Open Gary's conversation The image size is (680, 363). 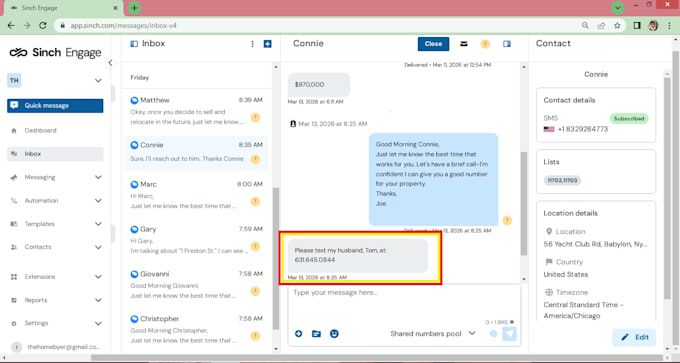[196, 240]
